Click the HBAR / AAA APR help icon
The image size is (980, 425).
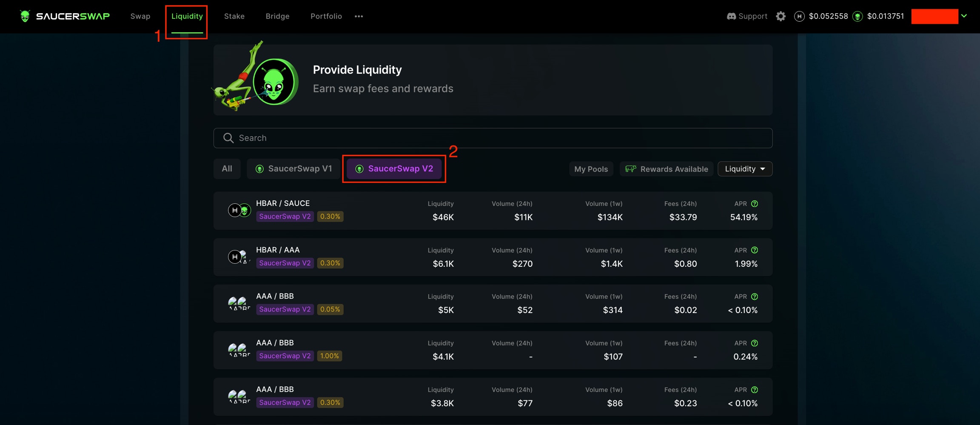point(754,250)
